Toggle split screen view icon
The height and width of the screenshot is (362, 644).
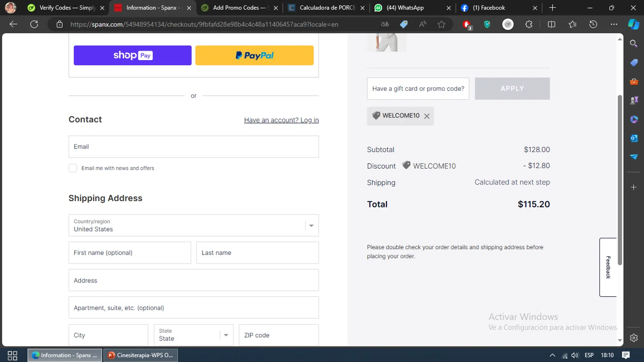pos(552,24)
